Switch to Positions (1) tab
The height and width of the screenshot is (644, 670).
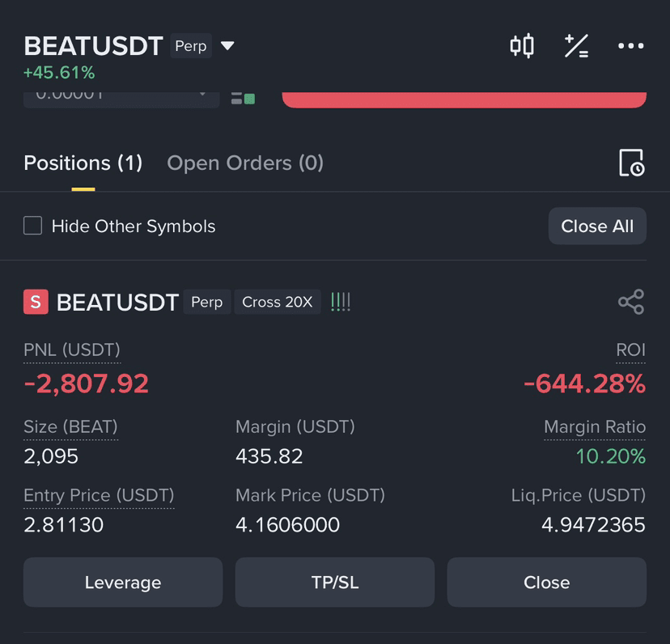(x=83, y=163)
